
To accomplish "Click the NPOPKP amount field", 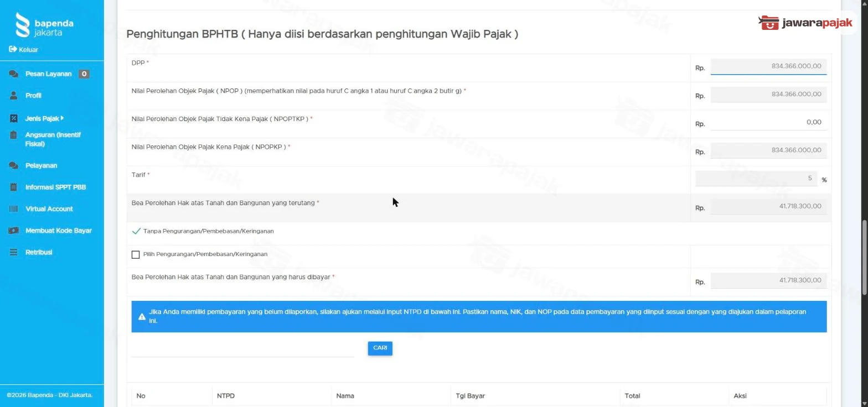I will pyautogui.click(x=768, y=150).
